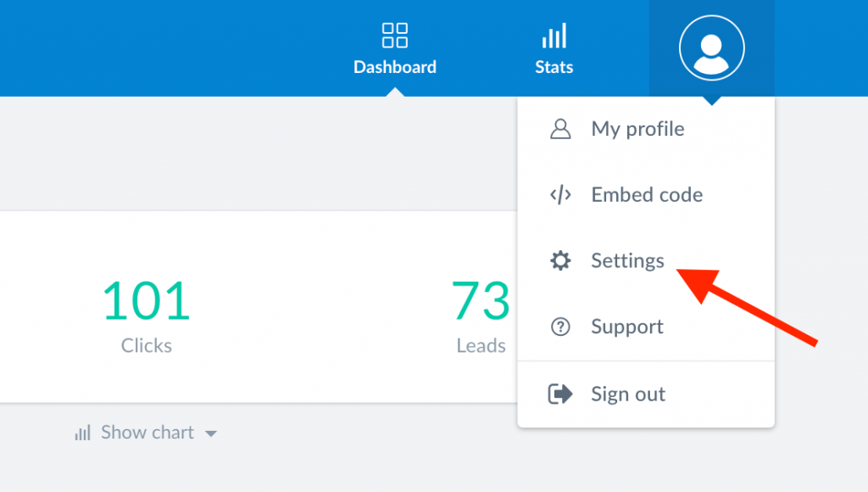Click the embed code brackets icon
The height and width of the screenshot is (492, 868).
tap(560, 194)
